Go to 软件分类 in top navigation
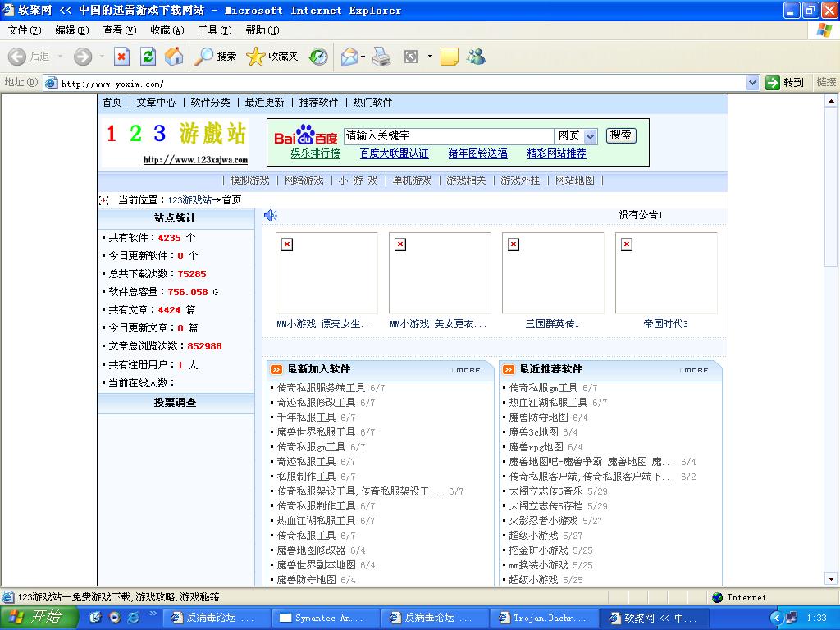Image resolution: width=840 pixels, height=630 pixels. tap(210, 103)
